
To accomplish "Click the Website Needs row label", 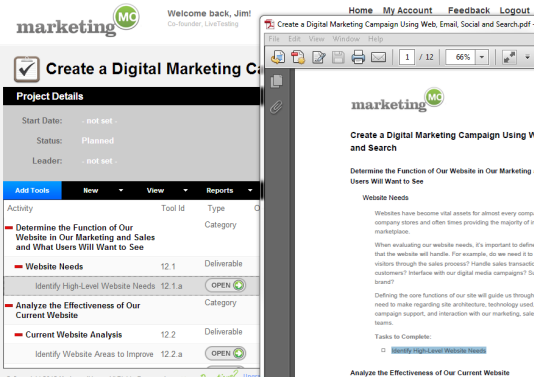I will coord(54,266).
